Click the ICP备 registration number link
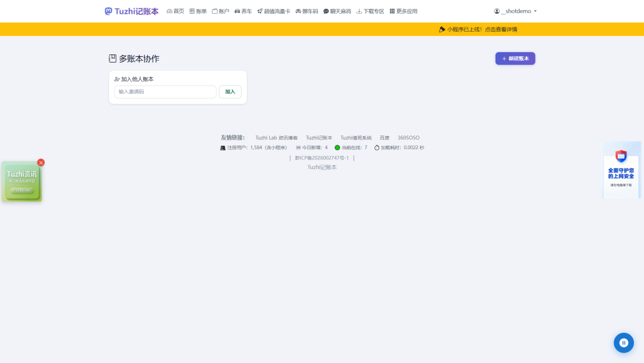This screenshot has width=644, height=363. click(x=321, y=158)
